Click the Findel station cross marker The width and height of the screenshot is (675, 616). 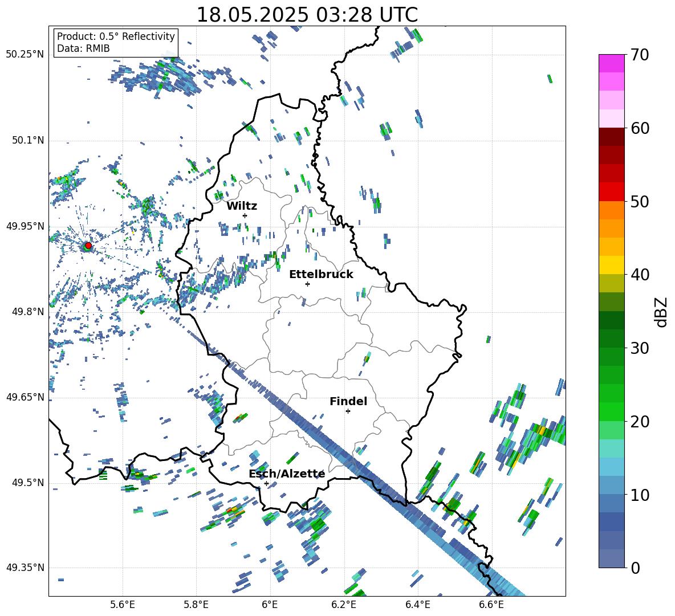click(x=348, y=411)
